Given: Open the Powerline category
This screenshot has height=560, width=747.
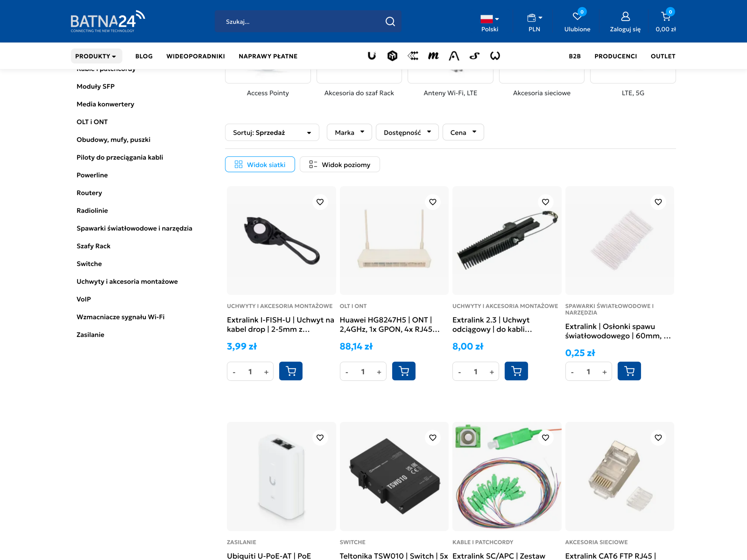Looking at the screenshot, I should pos(92,175).
